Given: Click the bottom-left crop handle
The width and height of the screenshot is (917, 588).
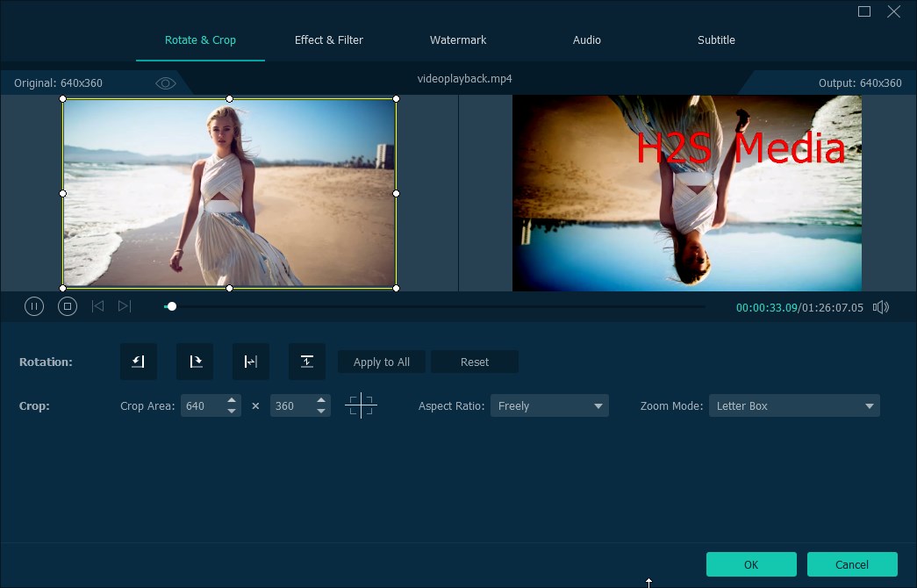Looking at the screenshot, I should pyautogui.click(x=62, y=288).
